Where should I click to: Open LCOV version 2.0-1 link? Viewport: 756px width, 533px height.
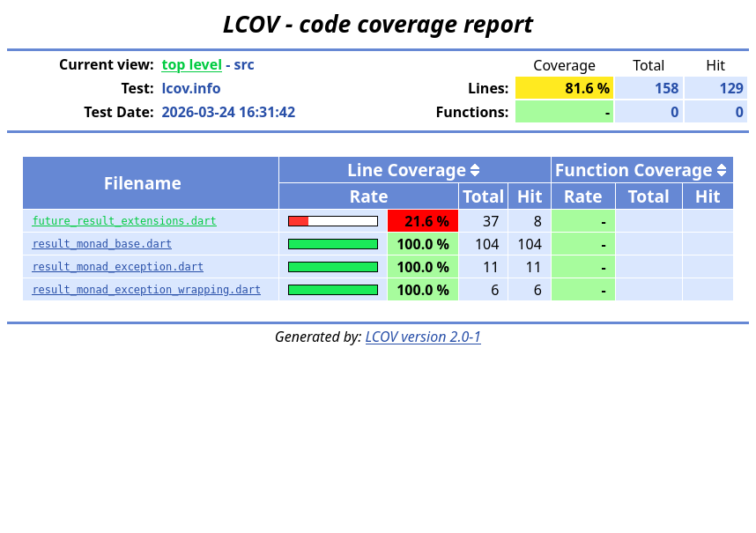[x=423, y=337]
